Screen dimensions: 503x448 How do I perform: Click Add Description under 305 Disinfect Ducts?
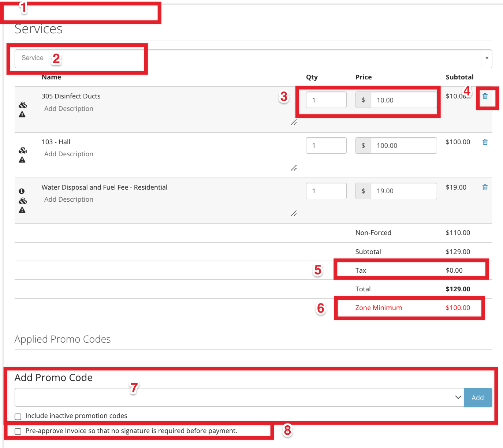pyautogui.click(x=69, y=109)
